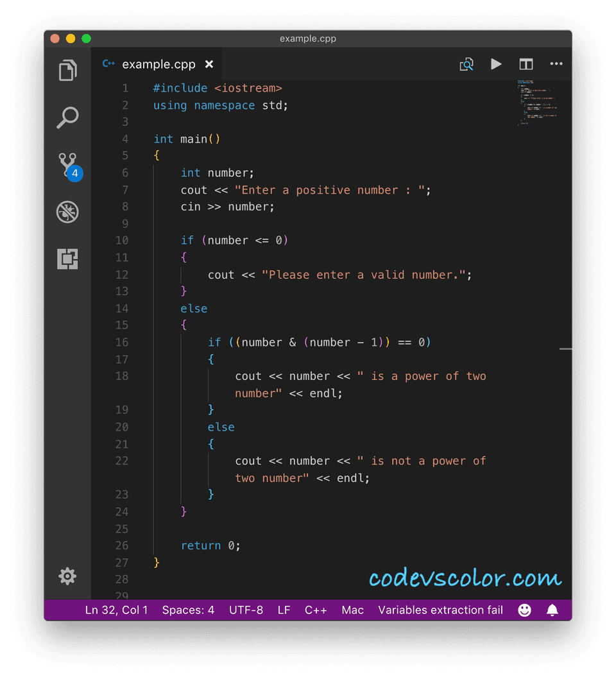Image resolution: width=616 pixels, height=679 pixels.
Task: Change the UTF-8 encoding
Action: (246, 610)
